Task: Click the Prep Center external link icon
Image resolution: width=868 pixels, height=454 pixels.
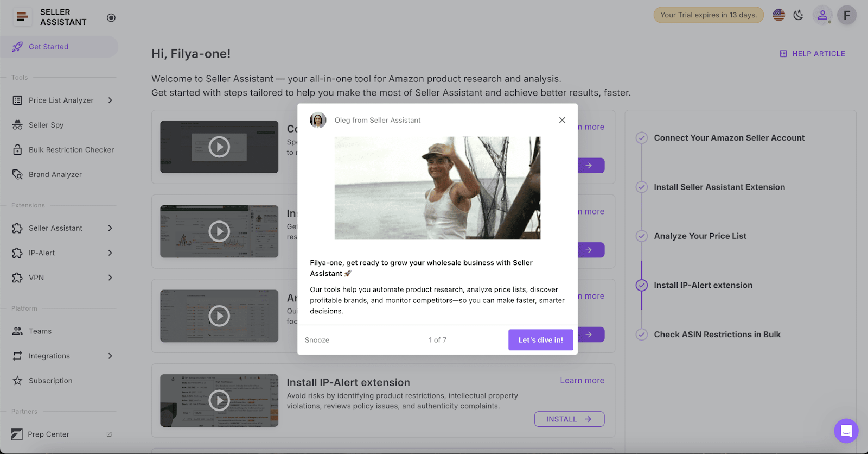Action: tap(109, 434)
